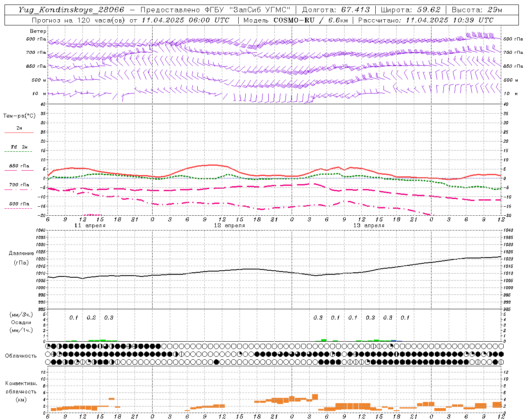Click the (мм/1ч.) hourly precipitation unit label
The width and height of the screenshot is (525, 420).
click(21, 330)
